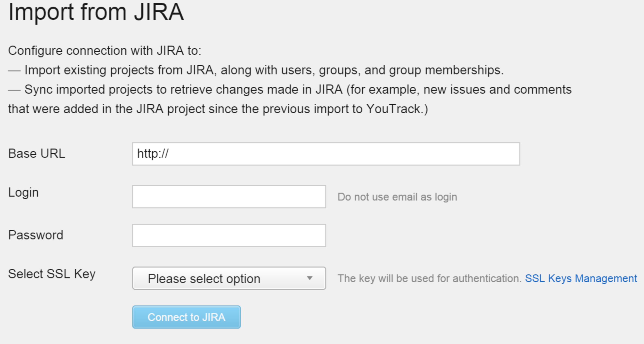The width and height of the screenshot is (644, 344).
Task: Click the 'The key will be used for authentication.' text
Action: coord(430,278)
